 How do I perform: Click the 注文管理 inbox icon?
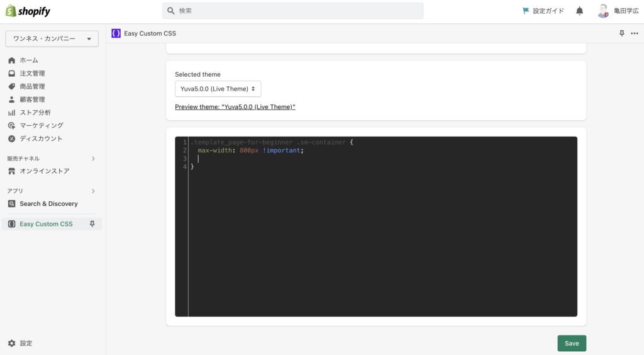(11, 74)
